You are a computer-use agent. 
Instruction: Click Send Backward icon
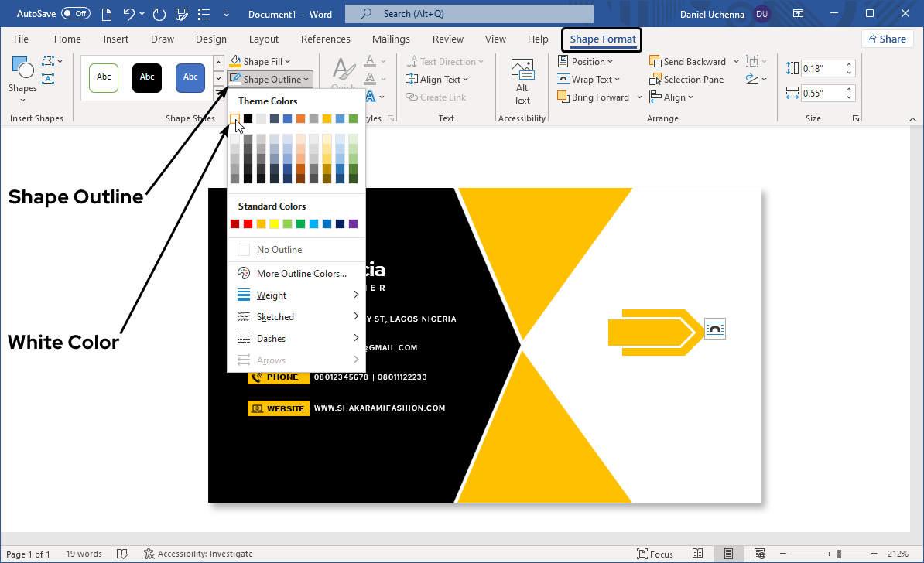[x=655, y=62]
